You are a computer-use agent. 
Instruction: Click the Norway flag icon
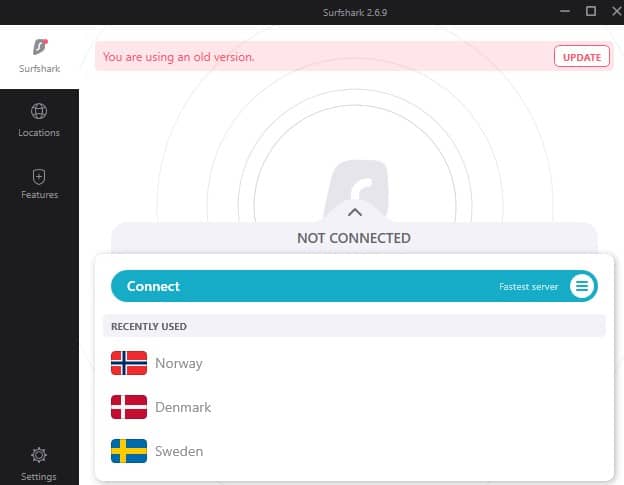pos(129,363)
